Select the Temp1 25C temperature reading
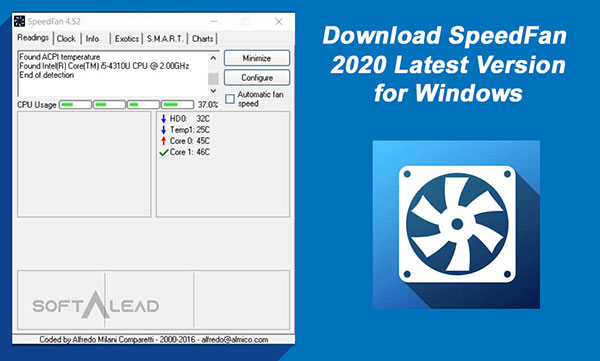Image resolution: width=600 pixels, height=361 pixels. (185, 130)
